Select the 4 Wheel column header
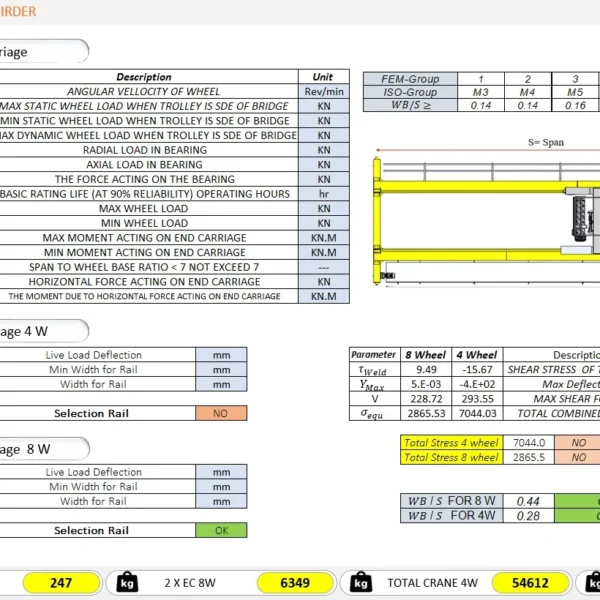Viewport: 600px width, 600px height. point(478,355)
